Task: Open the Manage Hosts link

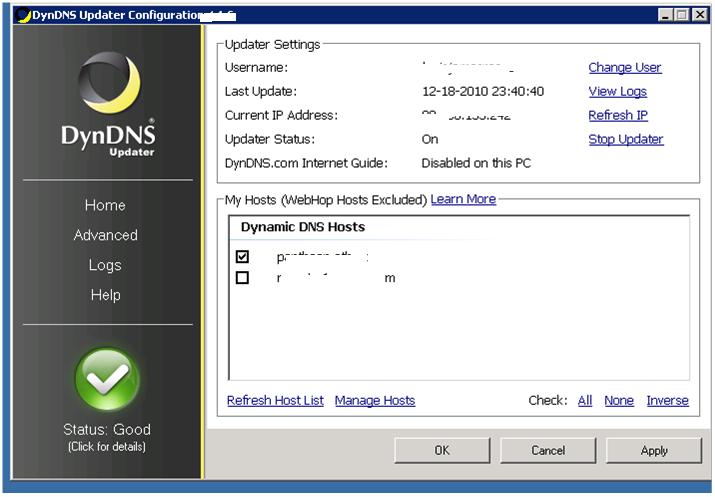Action: coord(375,400)
